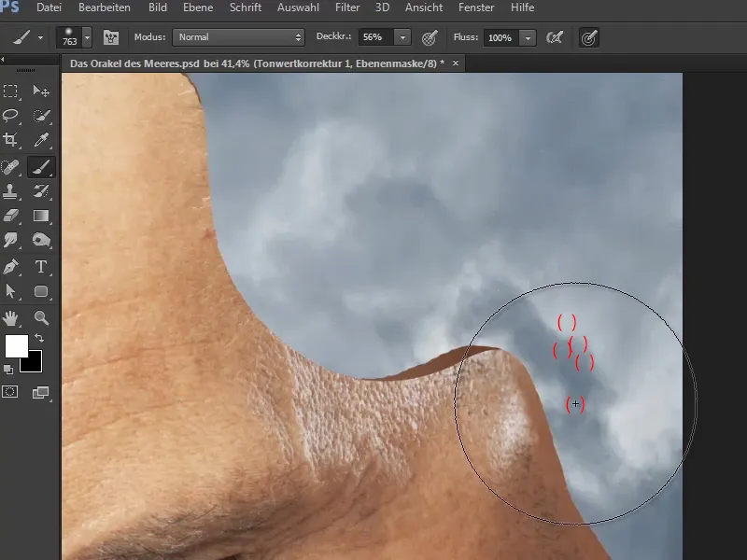Choose the Zoom magnifier tool
This screenshot has width=747, height=560.
41,317
